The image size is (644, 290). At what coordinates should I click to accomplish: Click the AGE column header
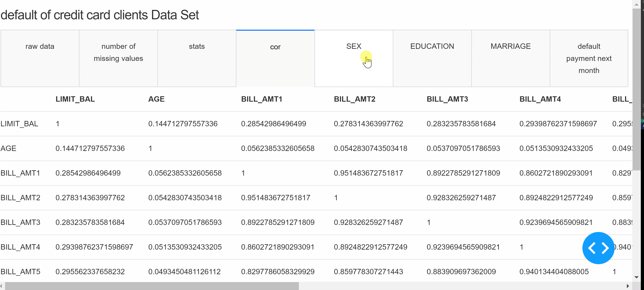pos(156,99)
